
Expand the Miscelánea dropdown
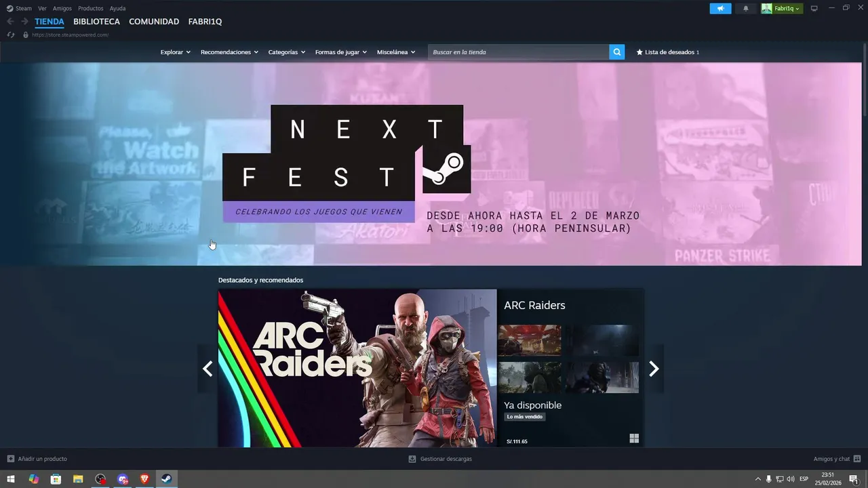pyautogui.click(x=396, y=52)
